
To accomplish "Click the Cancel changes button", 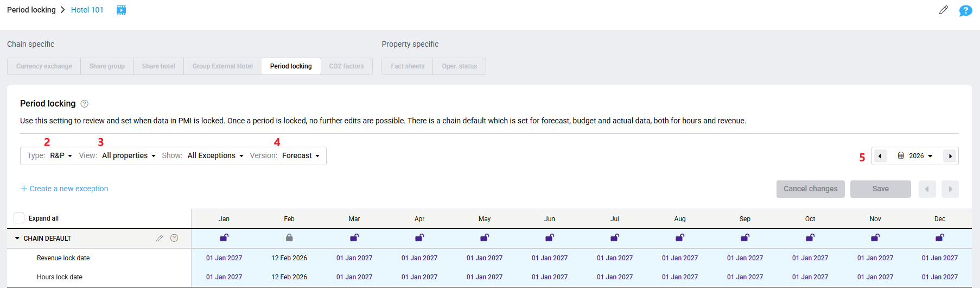I will [x=810, y=189].
